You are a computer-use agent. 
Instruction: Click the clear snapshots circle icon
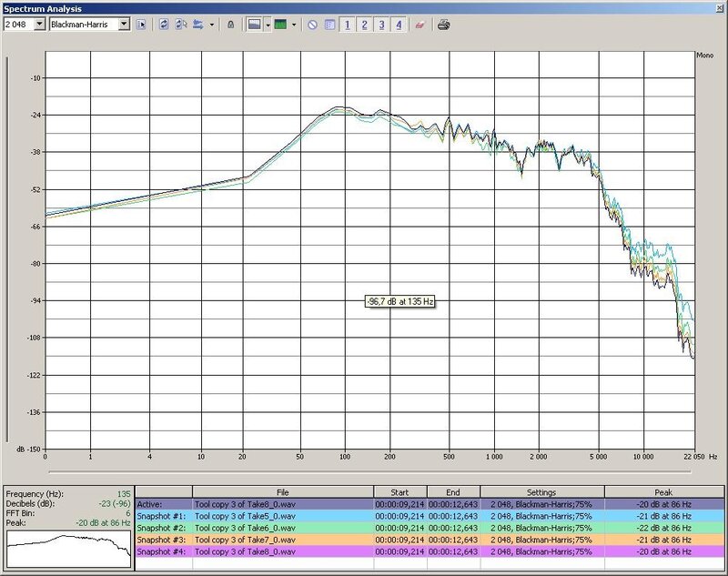click(312, 25)
